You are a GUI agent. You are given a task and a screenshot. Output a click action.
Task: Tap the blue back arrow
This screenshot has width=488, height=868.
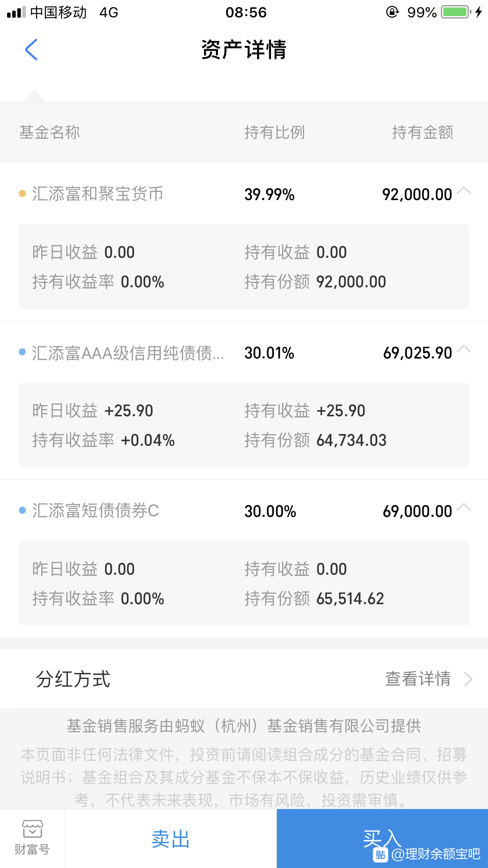[x=31, y=50]
